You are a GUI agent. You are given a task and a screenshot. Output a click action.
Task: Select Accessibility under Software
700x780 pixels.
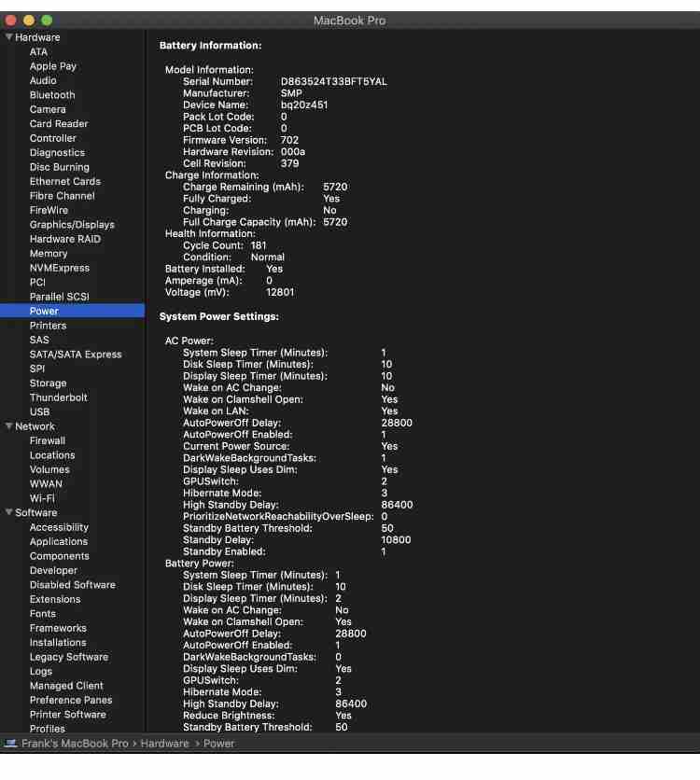tap(59, 527)
